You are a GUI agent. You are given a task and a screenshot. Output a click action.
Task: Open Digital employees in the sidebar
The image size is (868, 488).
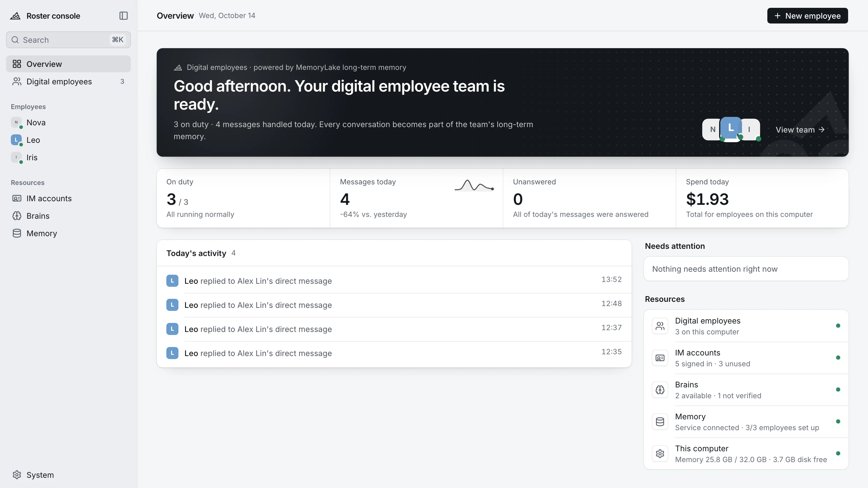(x=68, y=82)
